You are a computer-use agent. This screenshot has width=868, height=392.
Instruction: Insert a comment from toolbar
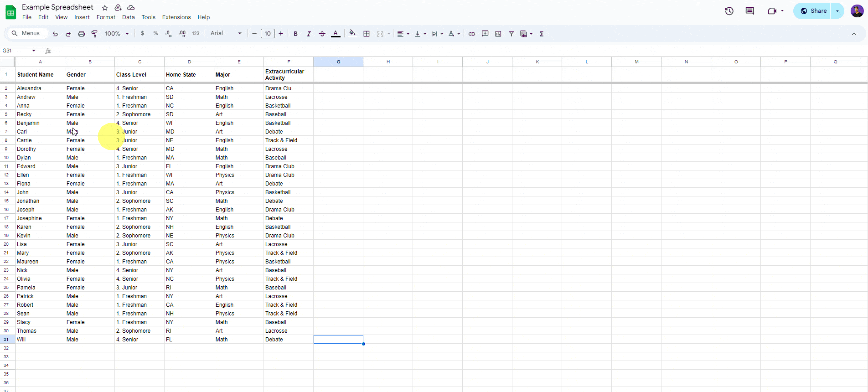(x=485, y=34)
